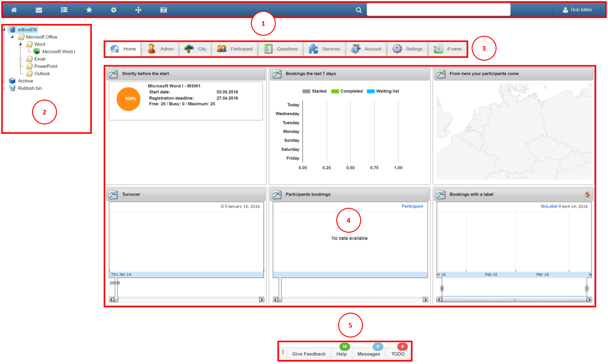Screen dimensions: 608x364
Task: Open favorites star icon in top bar
Action: point(89,10)
